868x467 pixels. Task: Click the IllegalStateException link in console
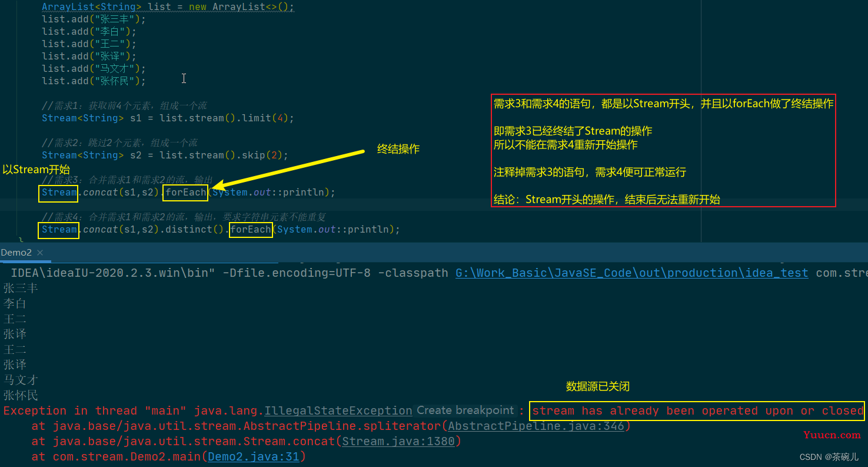[x=338, y=410]
